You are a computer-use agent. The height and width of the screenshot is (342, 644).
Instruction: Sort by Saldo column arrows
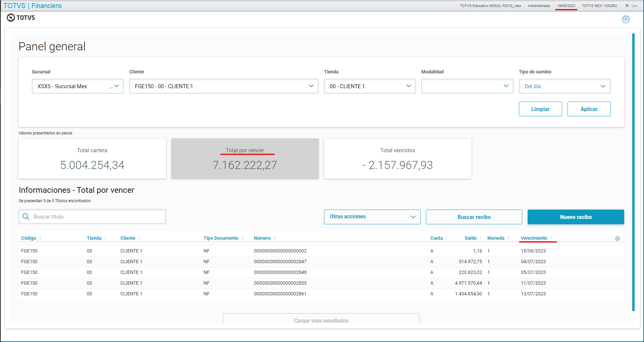pos(481,238)
